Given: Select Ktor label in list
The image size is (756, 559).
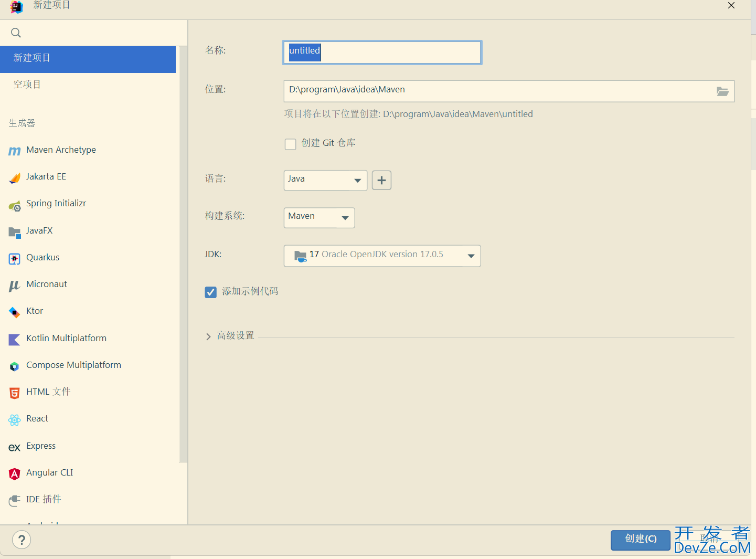Looking at the screenshot, I should coord(35,311).
